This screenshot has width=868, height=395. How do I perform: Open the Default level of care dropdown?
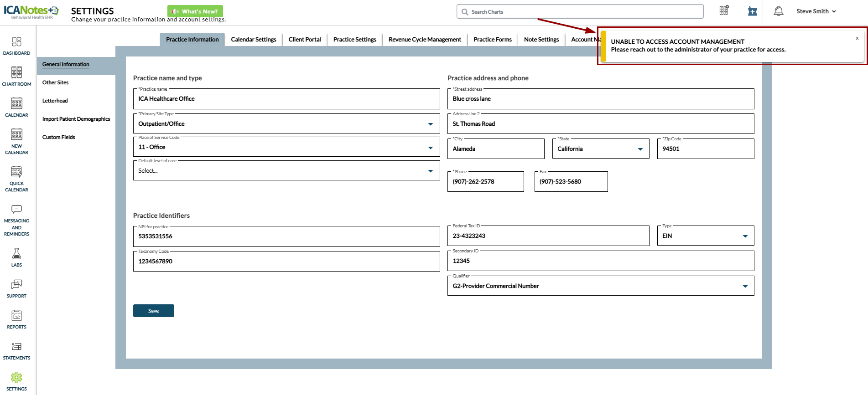point(430,171)
